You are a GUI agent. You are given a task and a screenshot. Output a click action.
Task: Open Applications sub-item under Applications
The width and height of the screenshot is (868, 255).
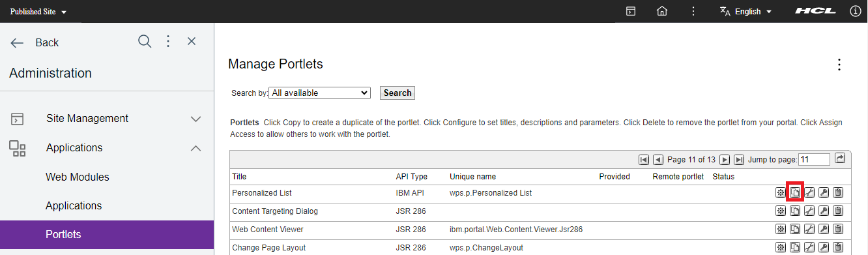pyautogui.click(x=74, y=205)
